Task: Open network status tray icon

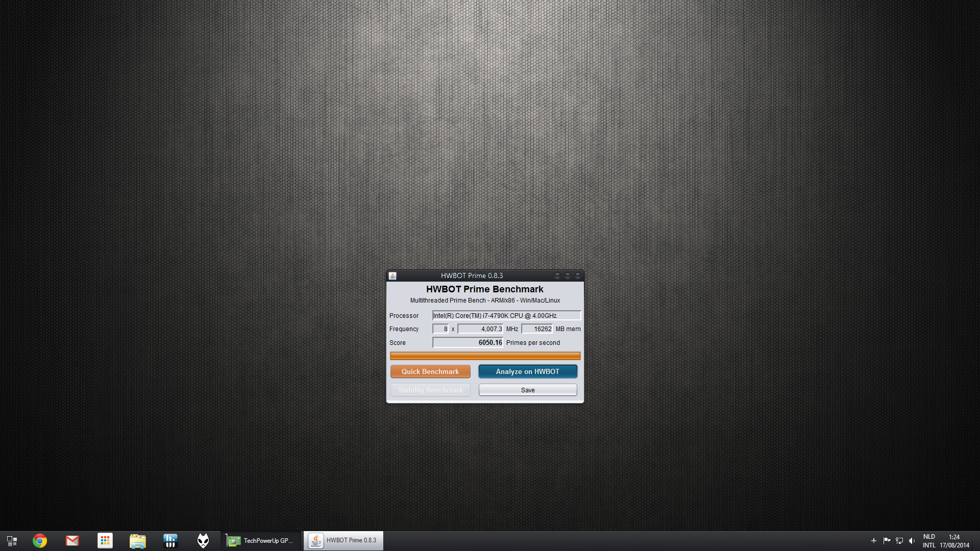Action: pyautogui.click(x=899, y=541)
